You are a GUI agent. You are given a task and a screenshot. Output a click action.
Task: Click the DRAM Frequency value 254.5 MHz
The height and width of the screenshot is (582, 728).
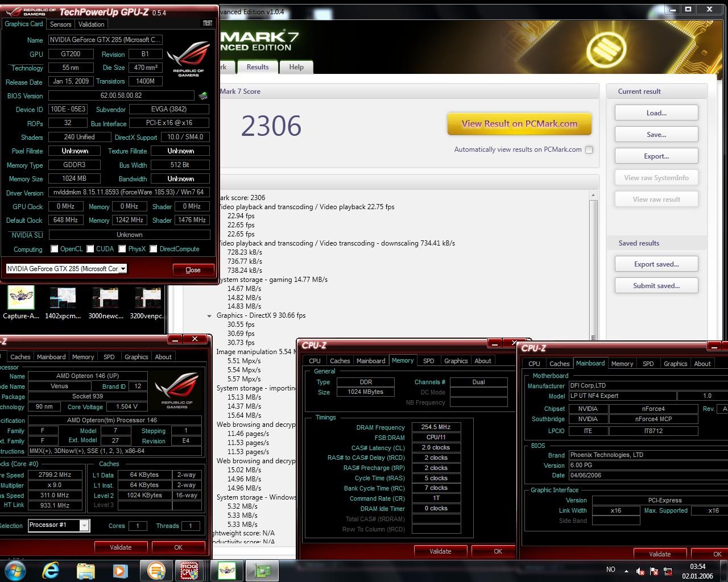click(x=436, y=427)
